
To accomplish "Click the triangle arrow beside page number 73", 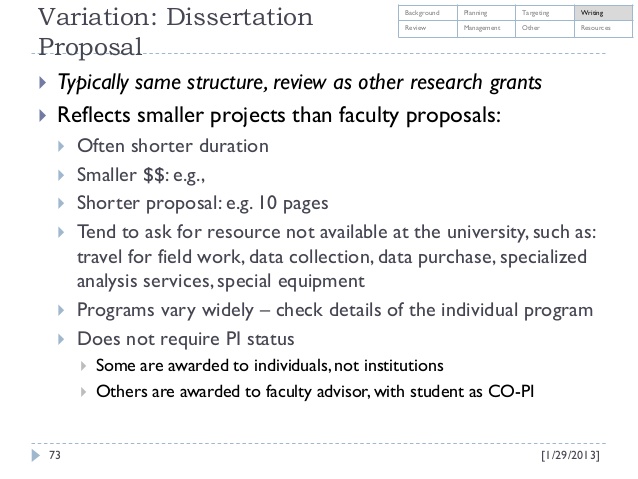I will pos(36,455).
